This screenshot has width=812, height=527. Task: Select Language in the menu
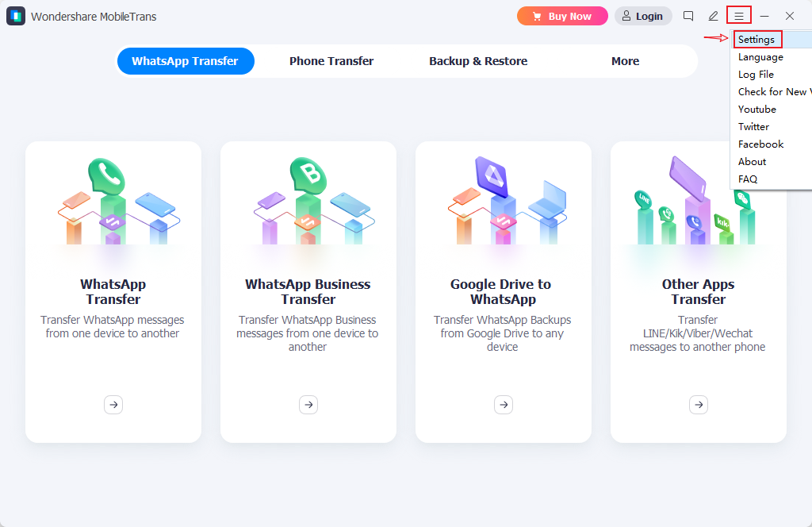[x=760, y=57]
